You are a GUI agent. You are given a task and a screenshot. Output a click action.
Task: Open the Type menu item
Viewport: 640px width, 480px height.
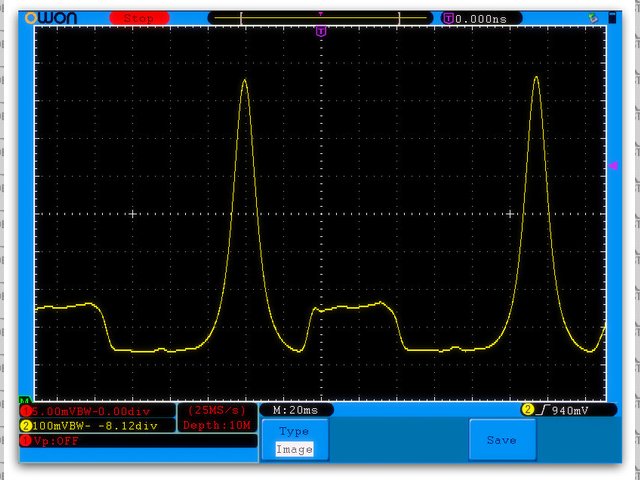(x=294, y=431)
